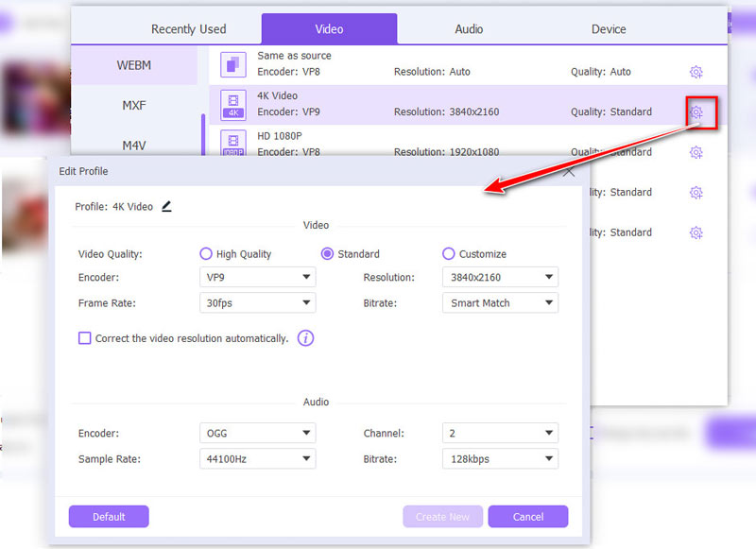Click the format list vertical scrollbar
Viewport: 756px width, 549px height.
pyautogui.click(x=203, y=135)
